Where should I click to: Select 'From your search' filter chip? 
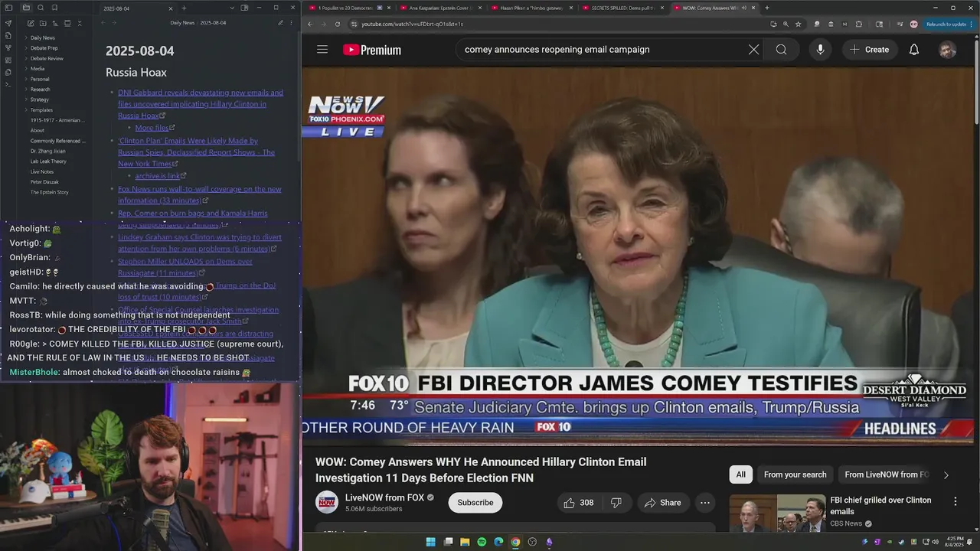tap(795, 474)
